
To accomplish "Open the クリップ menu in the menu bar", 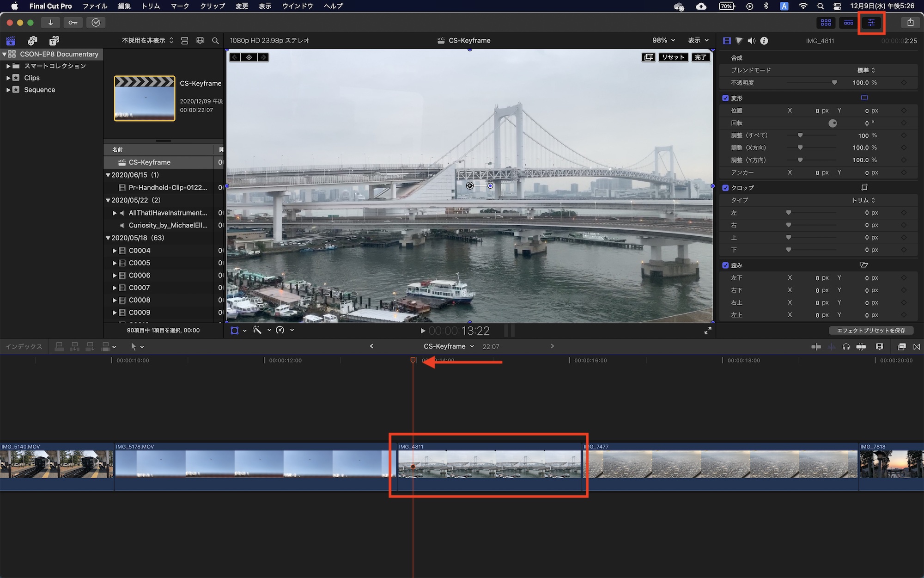I will pos(213,6).
